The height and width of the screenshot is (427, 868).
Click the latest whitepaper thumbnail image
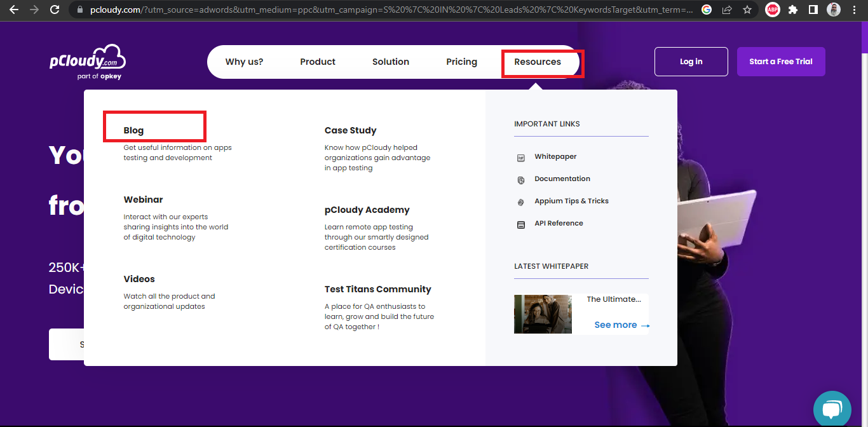pyautogui.click(x=543, y=314)
